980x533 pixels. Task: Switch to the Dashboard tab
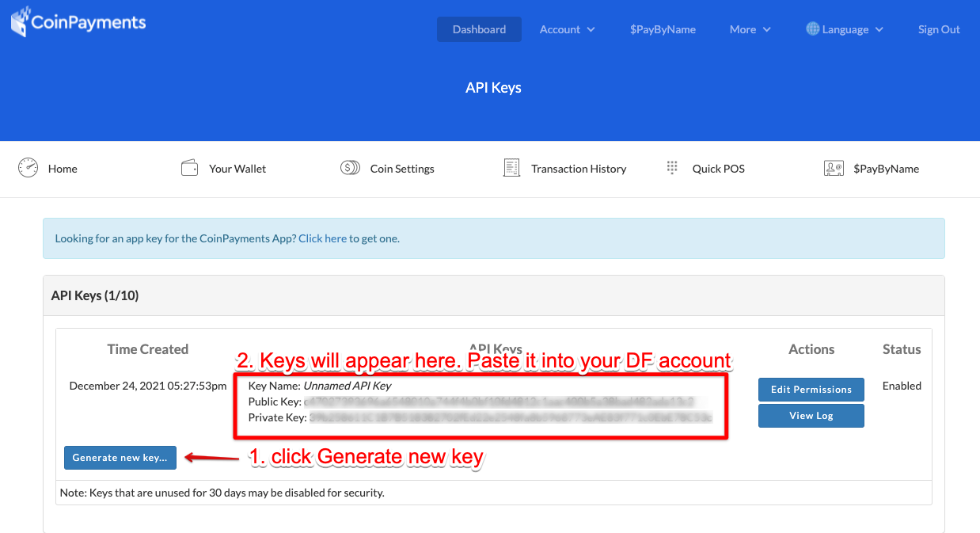[479, 29]
